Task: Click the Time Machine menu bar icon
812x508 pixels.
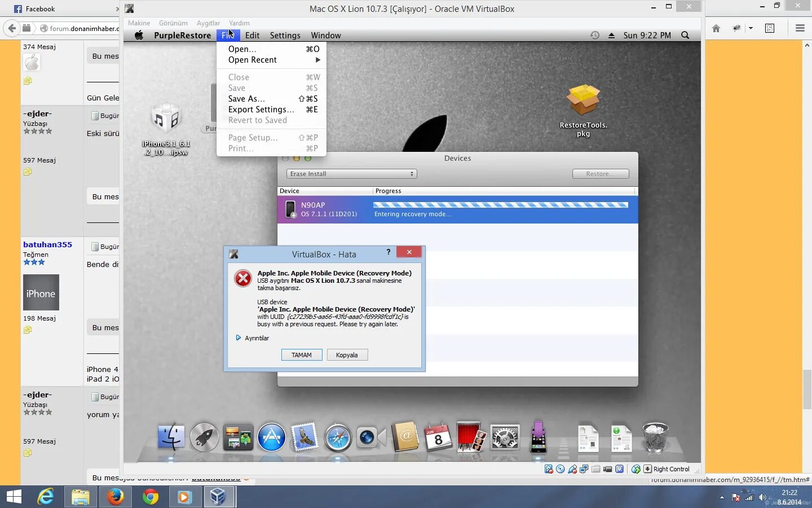Action: (x=594, y=35)
